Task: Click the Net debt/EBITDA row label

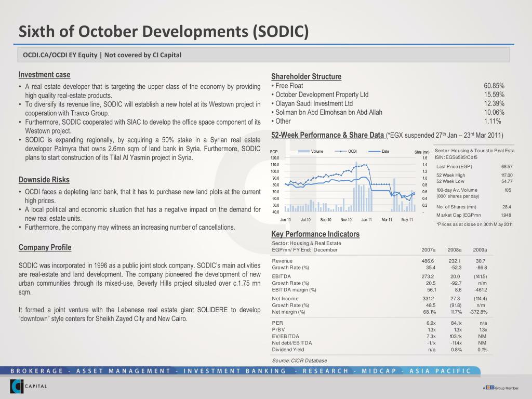Action: tap(291, 343)
